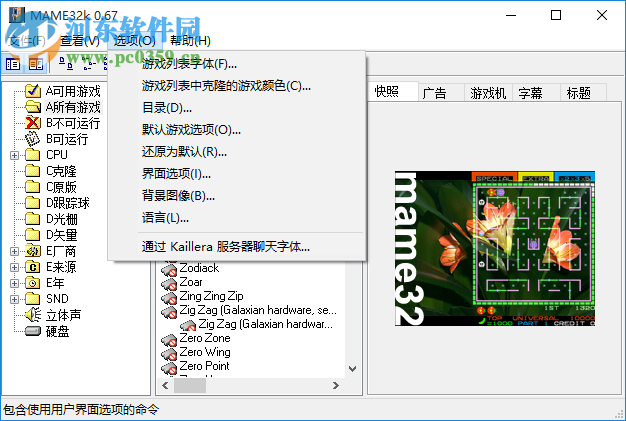The image size is (626, 421).
Task: Click the CPU folder icon
Action: tap(33, 155)
